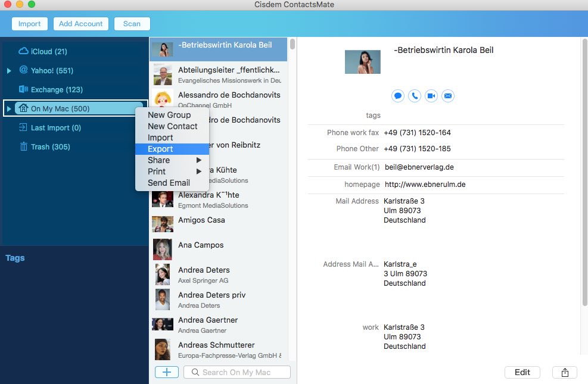Open the share sheet icon at bottom right
588x384 pixels.
(x=564, y=372)
